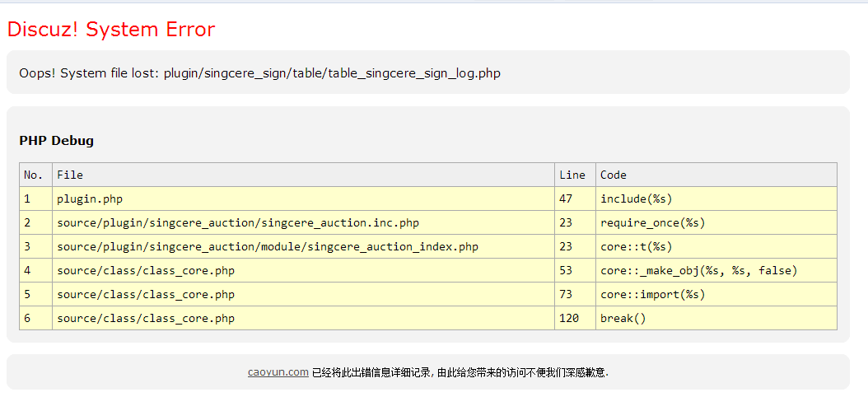Viewport: 868px width, 411px height.
Task: Click the Chinese error-logged apology text
Action: [460, 373]
